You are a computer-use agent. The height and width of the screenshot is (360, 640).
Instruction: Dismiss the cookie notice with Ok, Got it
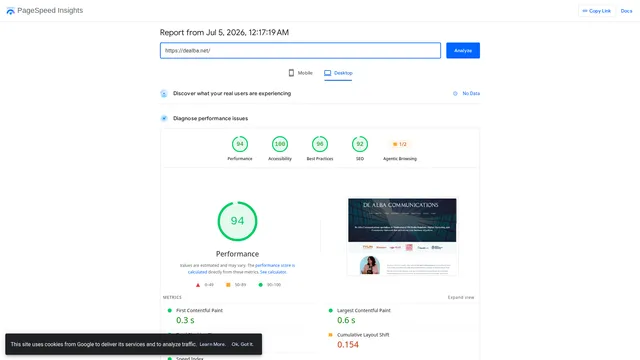click(x=242, y=344)
